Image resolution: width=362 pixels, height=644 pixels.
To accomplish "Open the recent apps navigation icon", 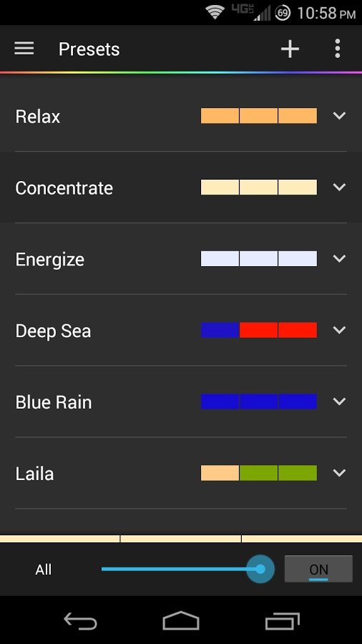I will (x=282, y=620).
